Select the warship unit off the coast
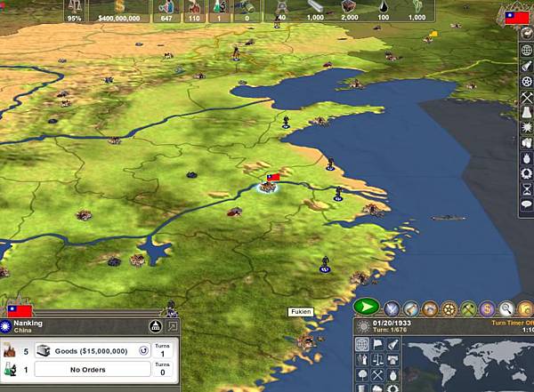This screenshot has width=534, height=392. pos(449,218)
